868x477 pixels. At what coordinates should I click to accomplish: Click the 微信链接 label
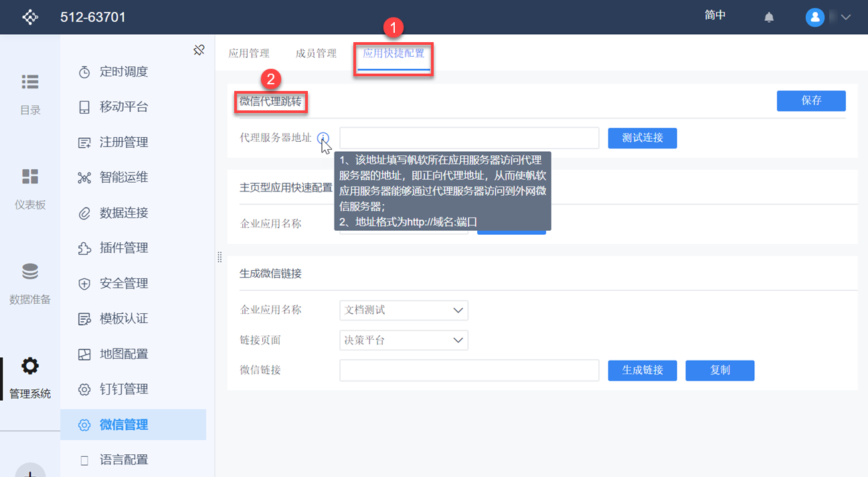pyautogui.click(x=260, y=370)
